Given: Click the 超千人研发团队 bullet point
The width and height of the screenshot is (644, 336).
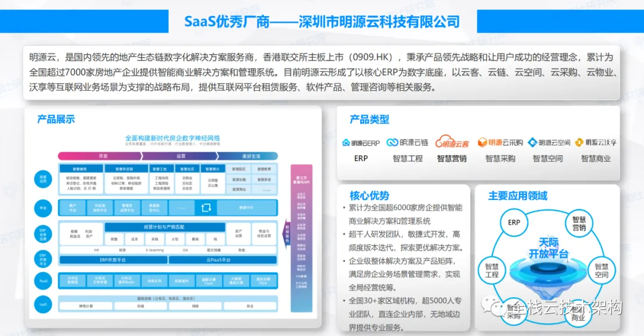Looking at the screenshot, I should pos(406,241).
